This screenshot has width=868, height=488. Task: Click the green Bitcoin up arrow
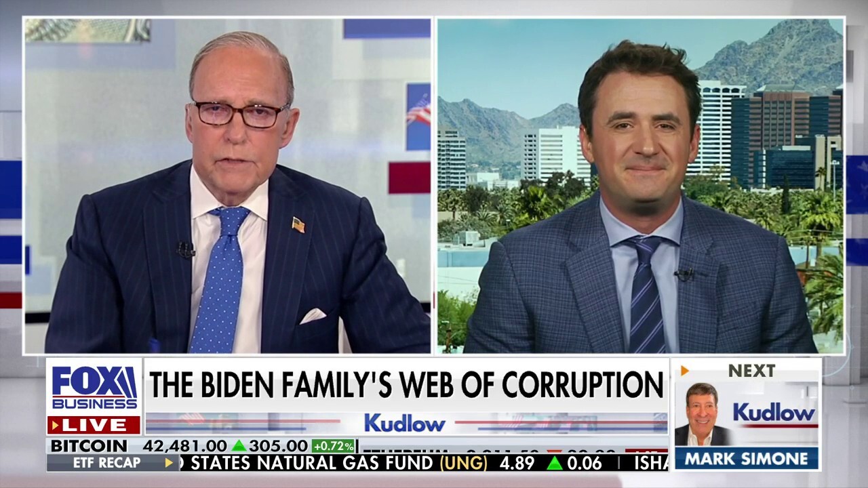pos(239,446)
